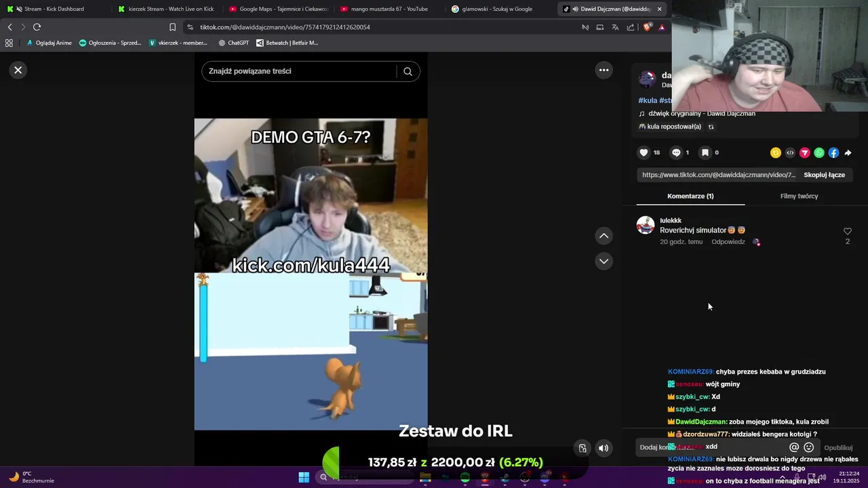868x488 pixels.
Task: Click the picture-in-picture icon in address bar
Action: coord(600,27)
